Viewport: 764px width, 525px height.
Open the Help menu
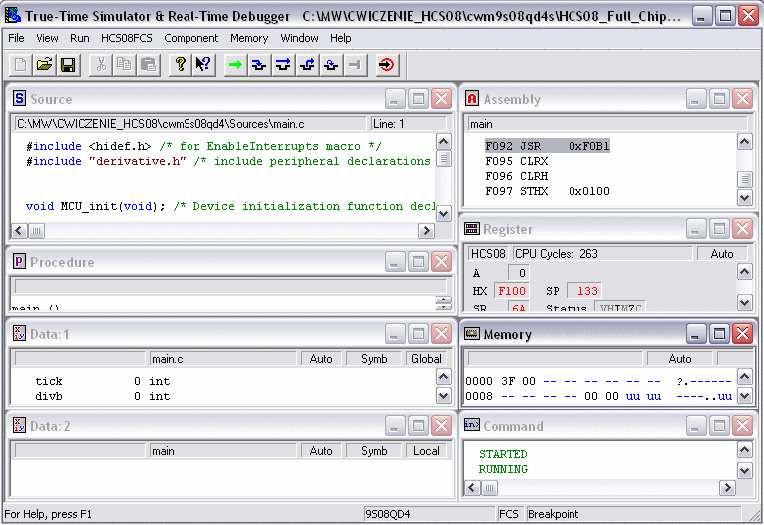click(341, 38)
